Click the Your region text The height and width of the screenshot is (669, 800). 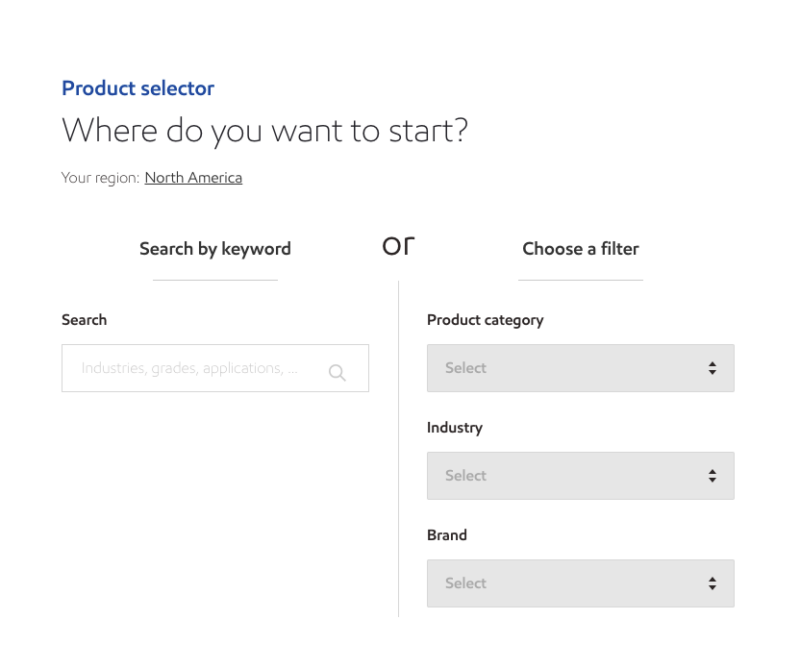(101, 178)
